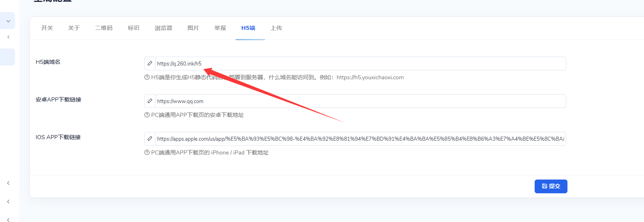
Task: Open the 图片 tab
Action: [x=193, y=28]
